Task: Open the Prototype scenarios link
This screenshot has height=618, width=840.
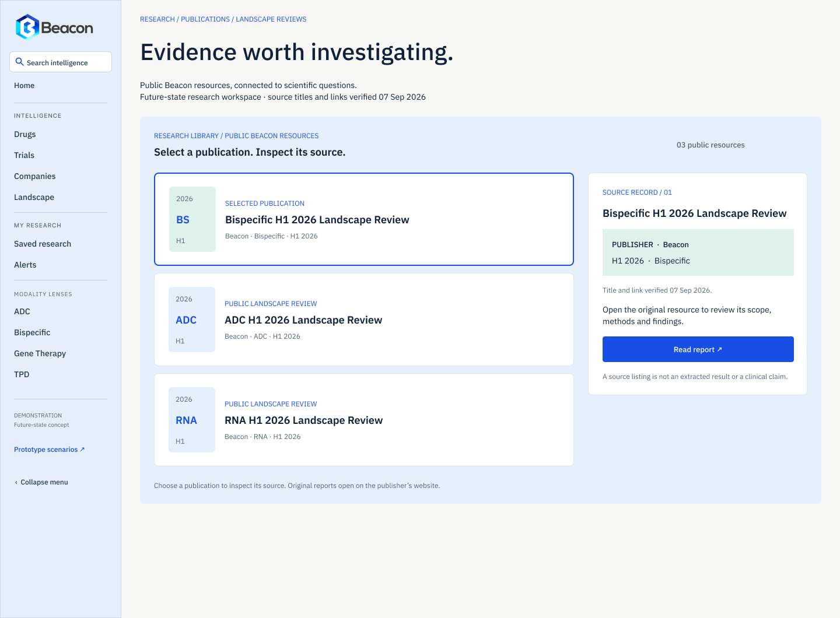Action: [x=50, y=450]
